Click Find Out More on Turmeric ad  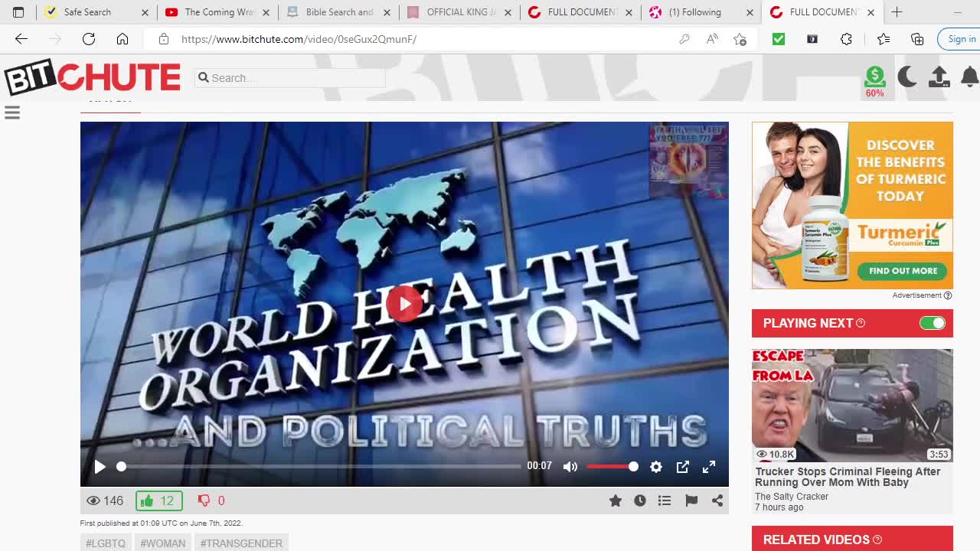(x=903, y=271)
